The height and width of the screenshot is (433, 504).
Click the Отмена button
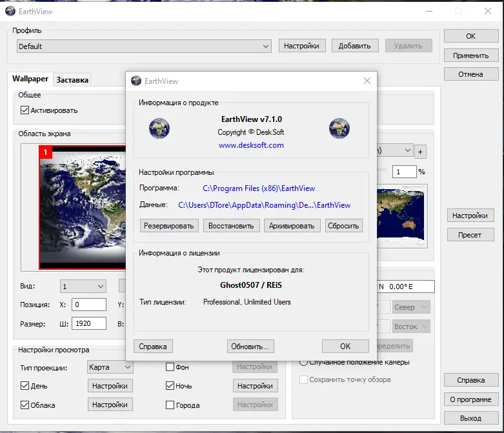pyautogui.click(x=471, y=74)
